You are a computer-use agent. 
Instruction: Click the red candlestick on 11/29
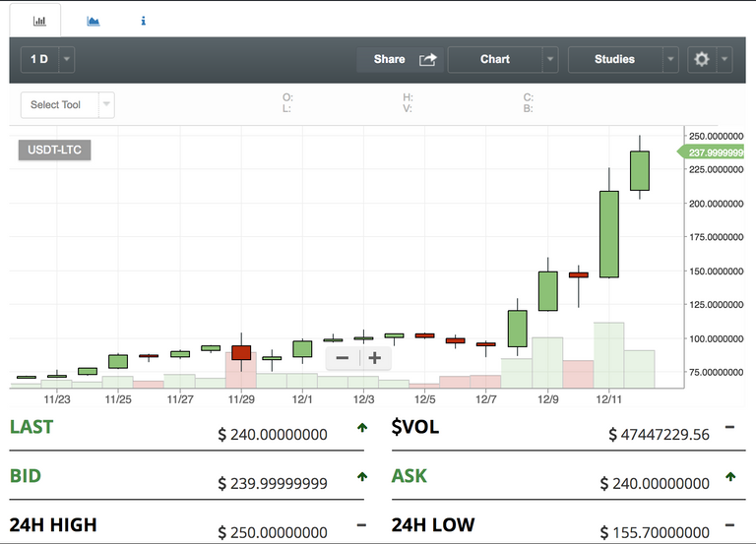click(x=241, y=353)
